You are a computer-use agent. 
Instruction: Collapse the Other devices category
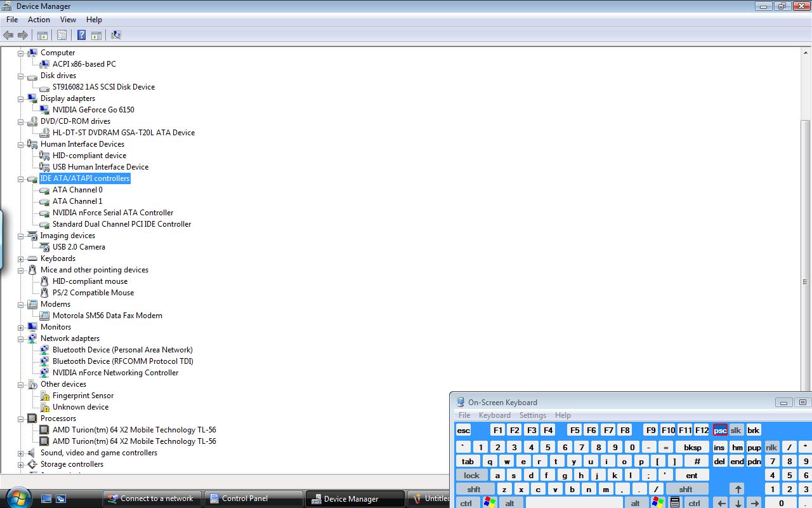[20, 384]
